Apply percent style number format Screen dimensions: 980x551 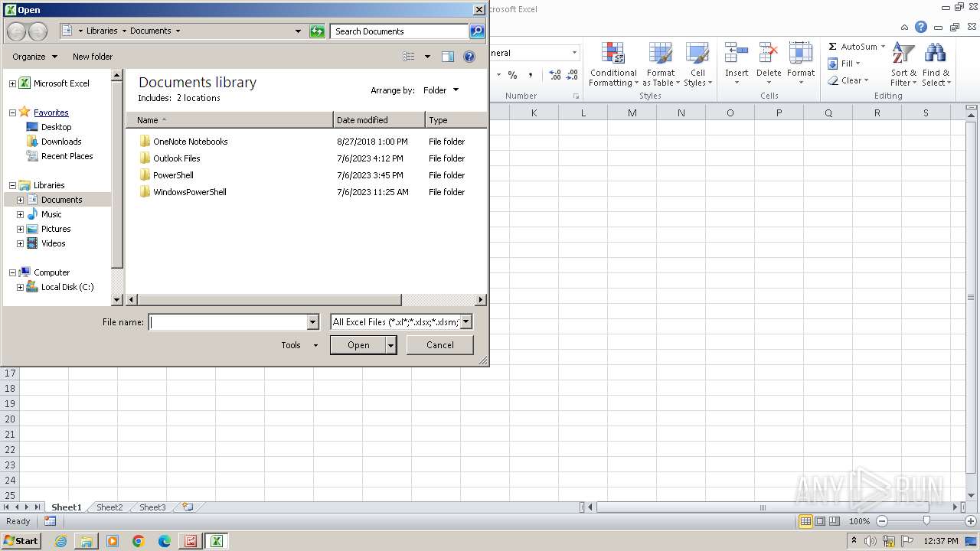pos(512,75)
